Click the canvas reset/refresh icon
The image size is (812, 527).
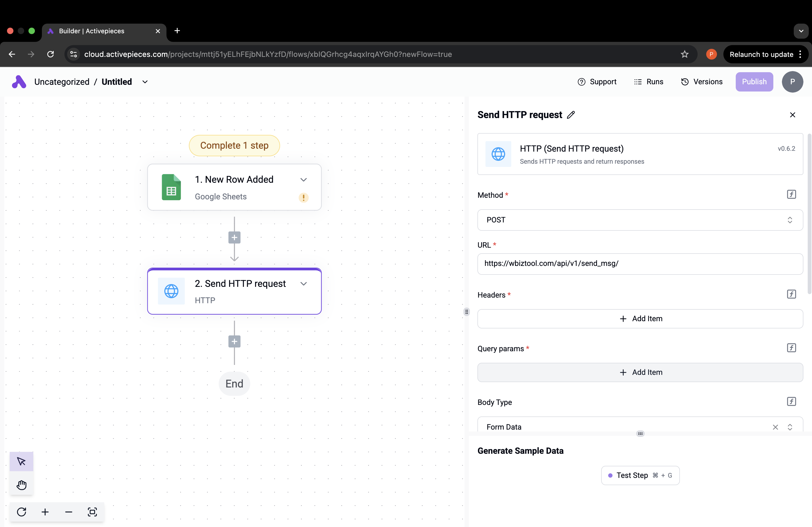coord(21,512)
